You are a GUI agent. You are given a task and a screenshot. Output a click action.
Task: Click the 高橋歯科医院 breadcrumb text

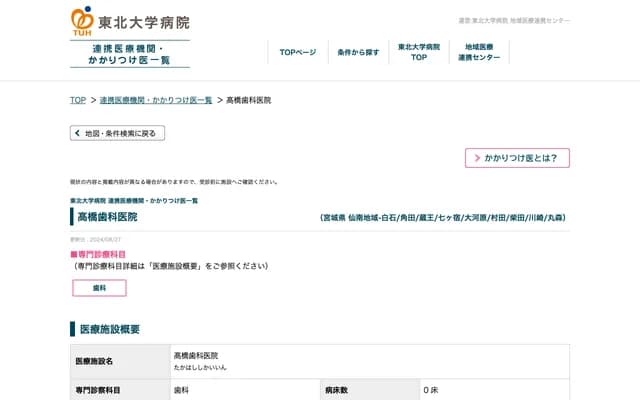tap(248, 100)
